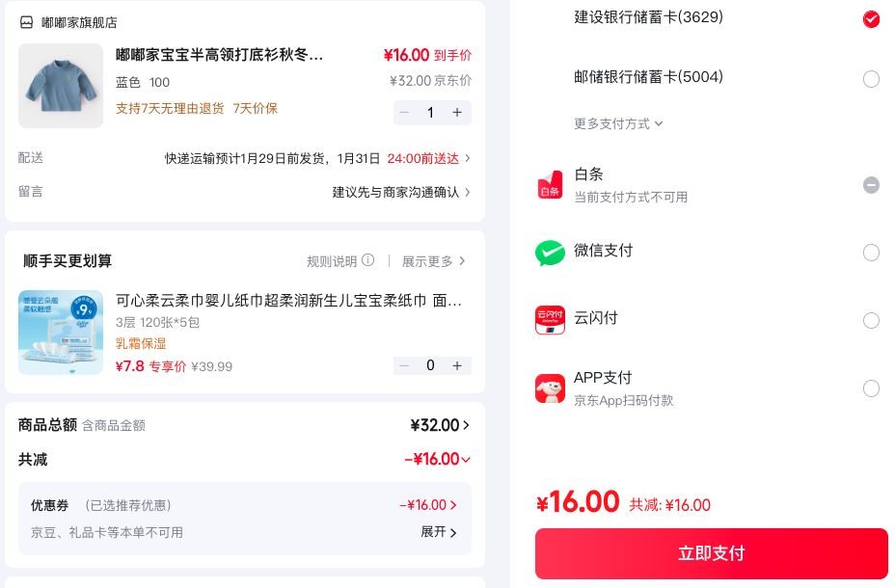Image resolution: width=895 pixels, height=588 pixels.
Task: Expand the 共减 discount breakdown
Action: tap(437, 459)
